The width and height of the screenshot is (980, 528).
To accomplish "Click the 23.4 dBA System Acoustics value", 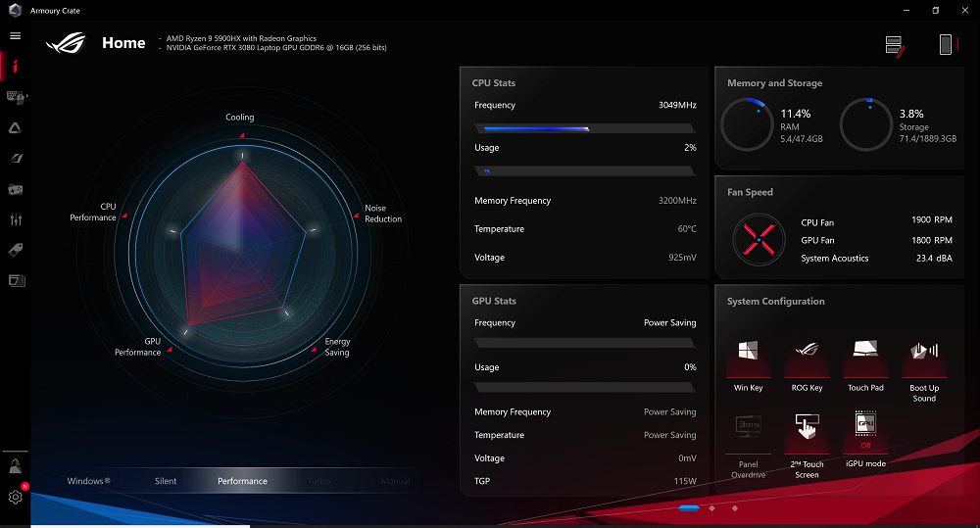I will coord(934,258).
